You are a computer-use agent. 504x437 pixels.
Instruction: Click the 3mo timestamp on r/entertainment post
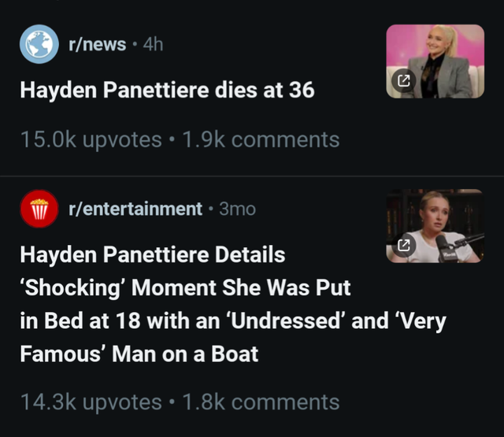(x=238, y=209)
